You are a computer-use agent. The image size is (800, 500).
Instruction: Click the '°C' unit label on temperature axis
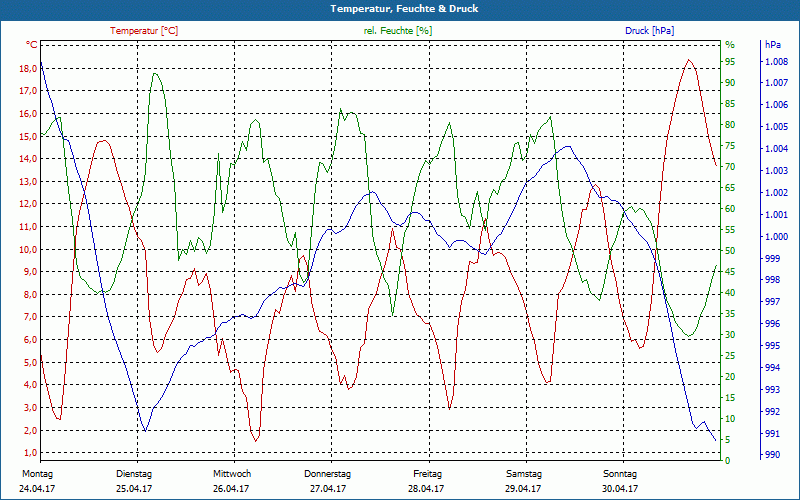tap(32, 45)
